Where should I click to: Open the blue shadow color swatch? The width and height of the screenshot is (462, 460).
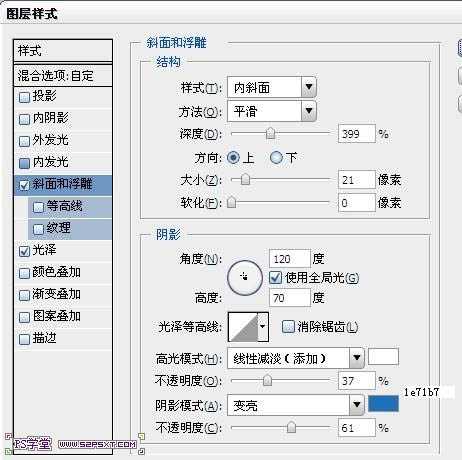[383, 404]
